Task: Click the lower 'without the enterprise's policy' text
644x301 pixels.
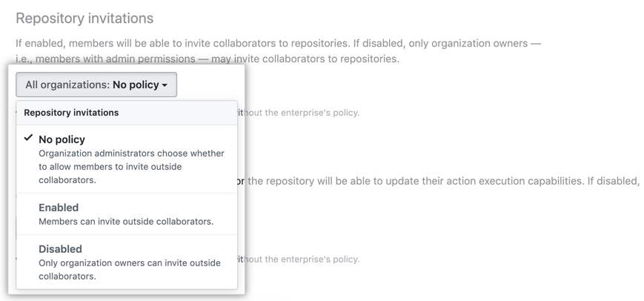Action: point(300,259)
